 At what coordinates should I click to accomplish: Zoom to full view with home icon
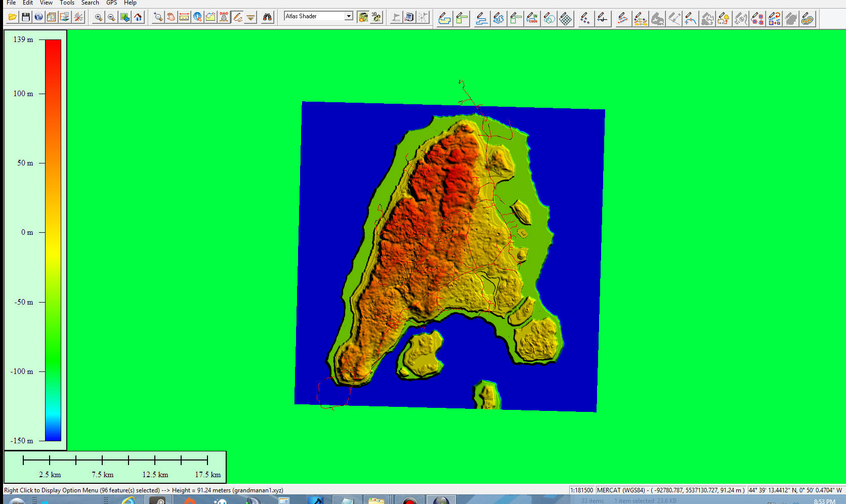[x=138, y=17]
